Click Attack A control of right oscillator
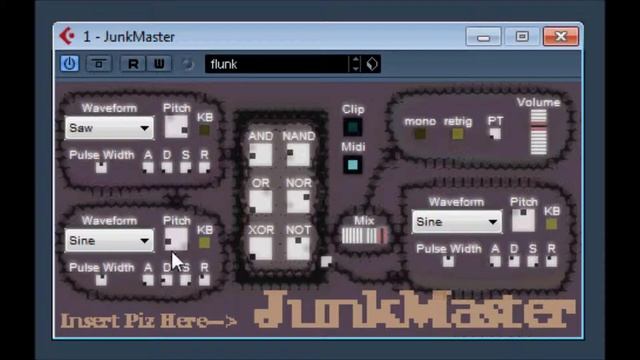The image size is (640, 360). (495, 261)
